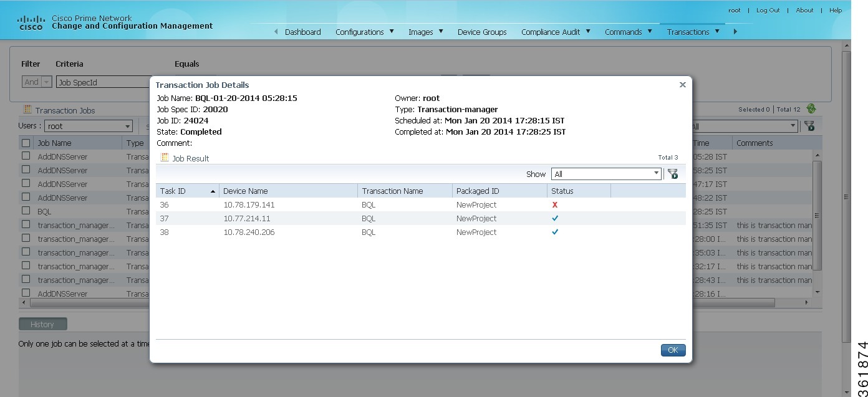Sort by clicking the Task ID column header
Image resolution: width=868 pixels, height=397 pixels.
coord(173,191)
